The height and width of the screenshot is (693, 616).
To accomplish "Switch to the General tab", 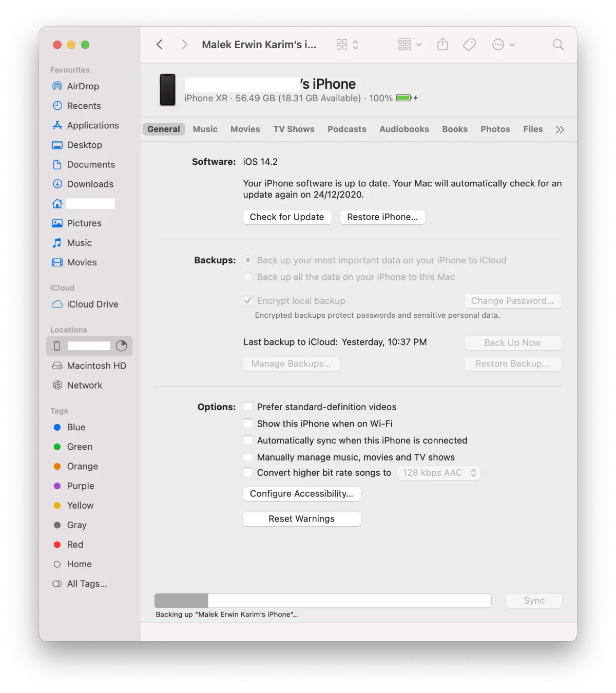I will (x=164, y=129).
